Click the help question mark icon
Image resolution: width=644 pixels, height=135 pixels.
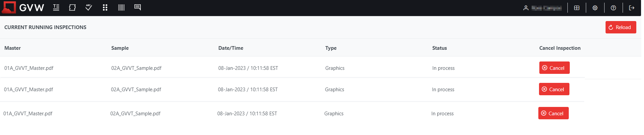click(613, 8)
